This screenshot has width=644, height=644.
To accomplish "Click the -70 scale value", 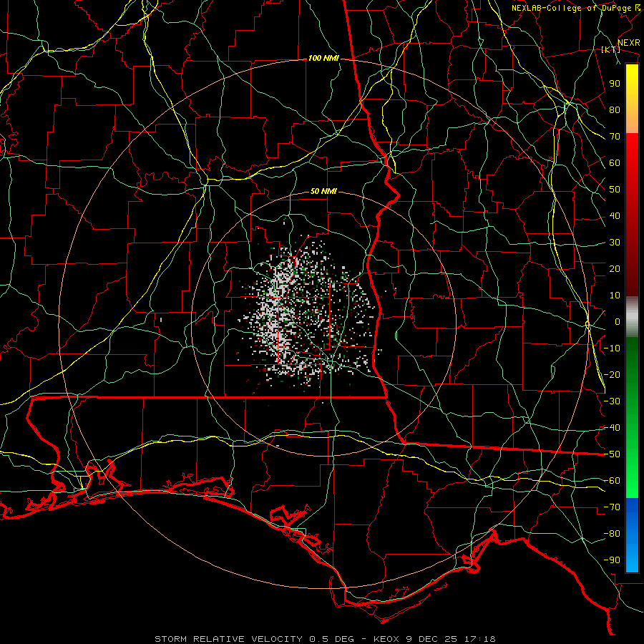I will coord(612,507).
